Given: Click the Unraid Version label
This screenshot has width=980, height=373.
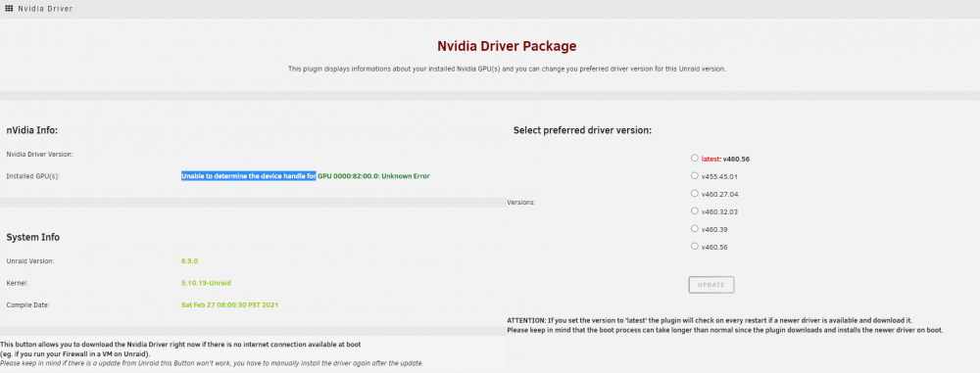Looking at the screenshot, I should [x=30, y=260].
